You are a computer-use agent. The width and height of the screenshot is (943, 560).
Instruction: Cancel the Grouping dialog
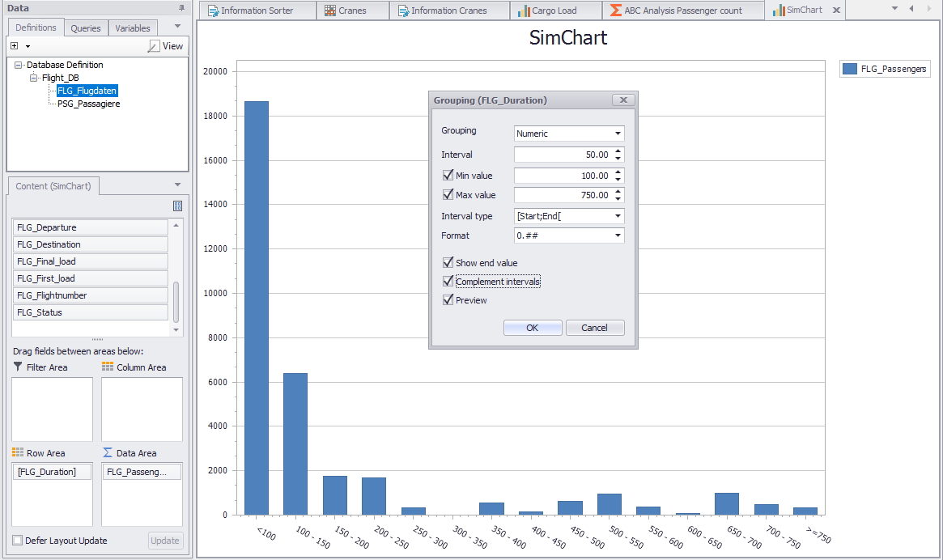tap(594, 328)
